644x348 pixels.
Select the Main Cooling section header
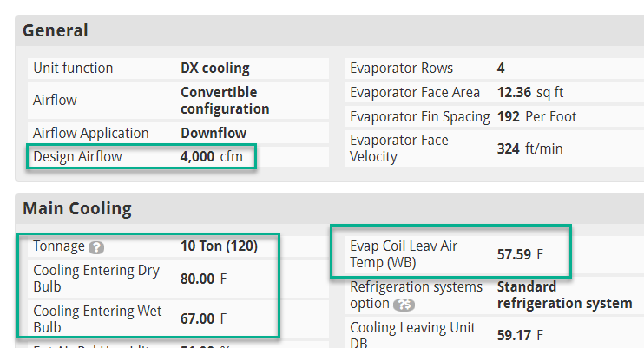click(x=77, y=208)
